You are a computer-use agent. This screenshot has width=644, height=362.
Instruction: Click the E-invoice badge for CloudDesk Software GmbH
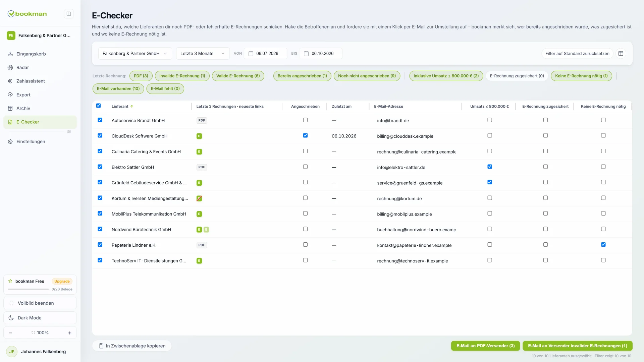point(199,136)
